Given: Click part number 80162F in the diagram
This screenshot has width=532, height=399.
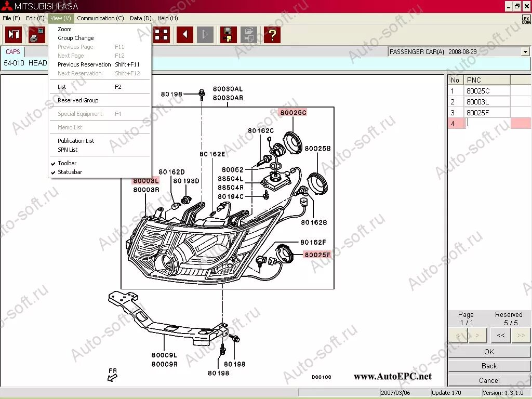Looking at the screenshot, I should (313, 242).
